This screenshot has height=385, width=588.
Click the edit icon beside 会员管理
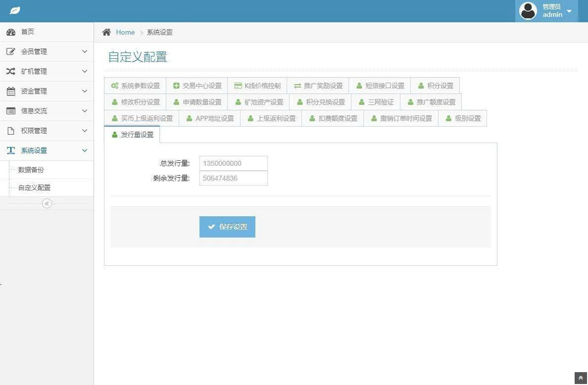(x=11, y=51)
